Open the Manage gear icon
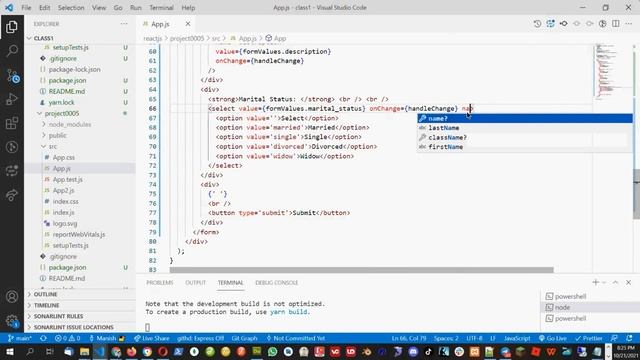The image size is (640, 360). coord(12,321)
